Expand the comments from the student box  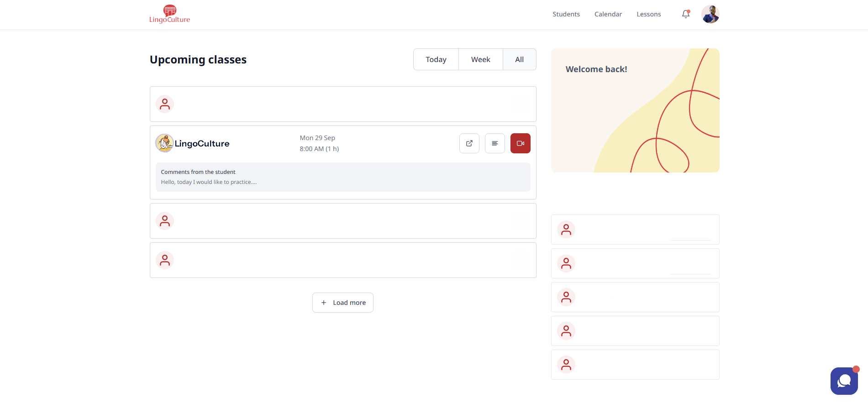point(342,177)
